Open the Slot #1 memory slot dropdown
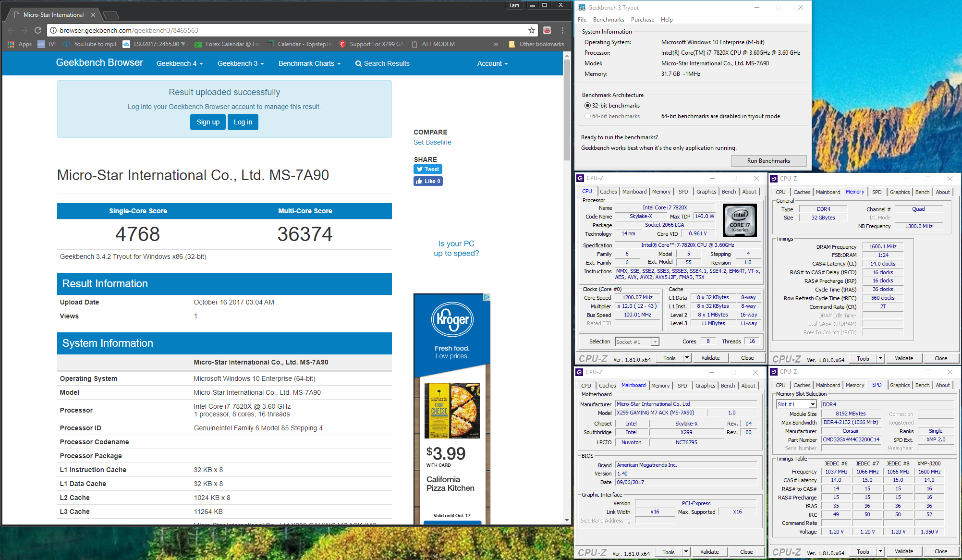Screen dimensions: 962x560 pyautogui.click(x=796, y=404)
